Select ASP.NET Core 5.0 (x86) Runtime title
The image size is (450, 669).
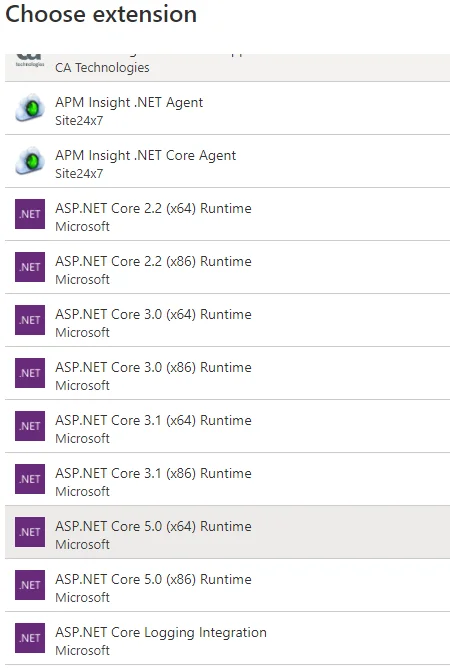coord(153,579)
